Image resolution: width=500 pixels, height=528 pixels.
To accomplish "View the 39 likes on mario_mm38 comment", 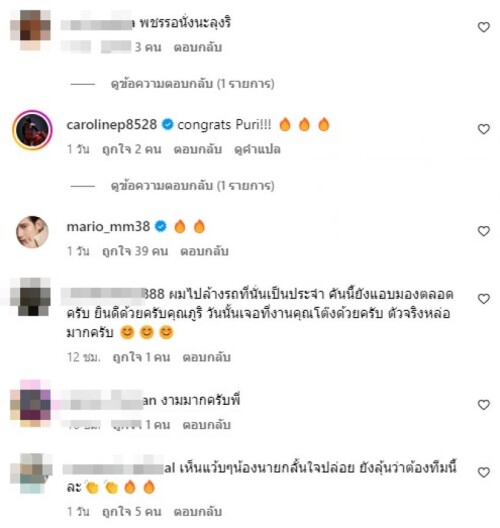I will (135, 251).
